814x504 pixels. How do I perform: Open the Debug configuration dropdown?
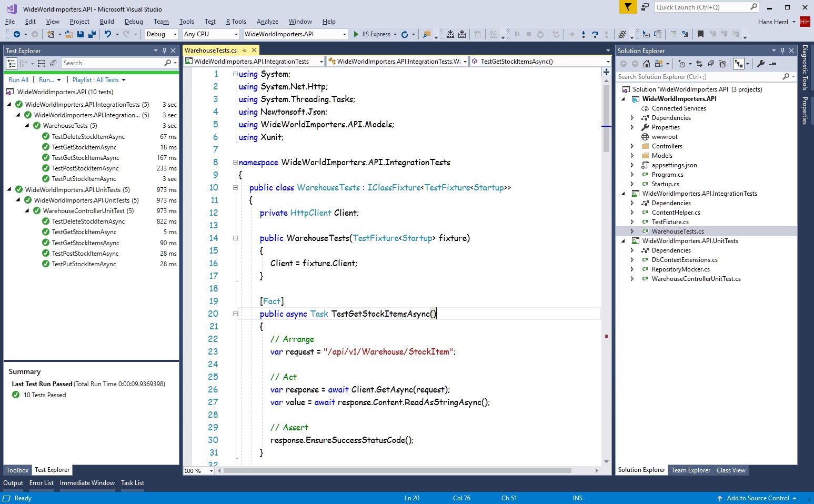pyautogui.click(x=162, y=34)
